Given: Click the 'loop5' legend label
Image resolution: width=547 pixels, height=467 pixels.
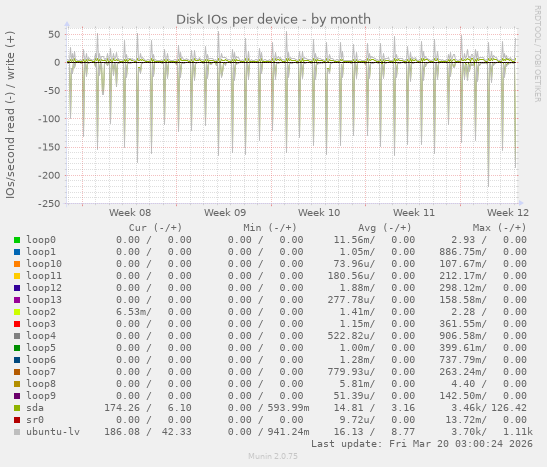Looking at the screenshot, I should coord(41,348).
